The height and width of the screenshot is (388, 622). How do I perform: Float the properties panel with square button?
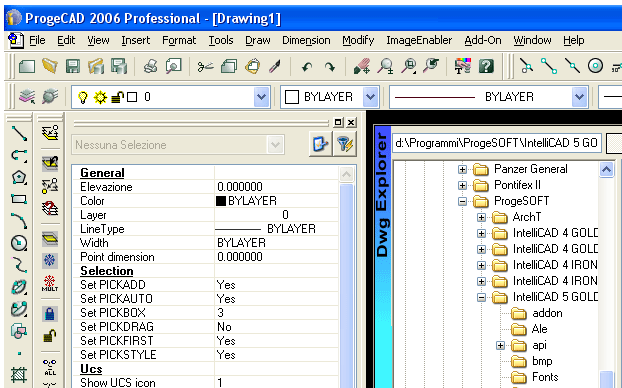point(338,122)
